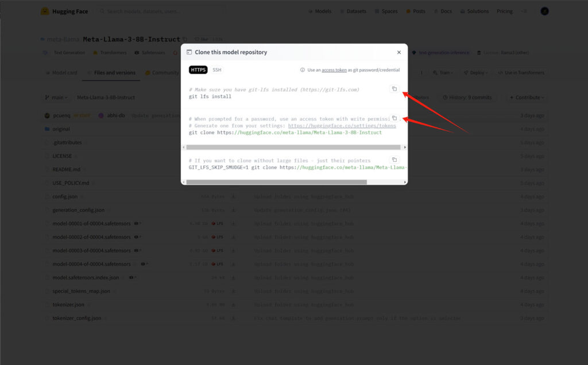Open the .gitattributes file
This screenshot has width=588, height=365.
[x=67, y=142]
